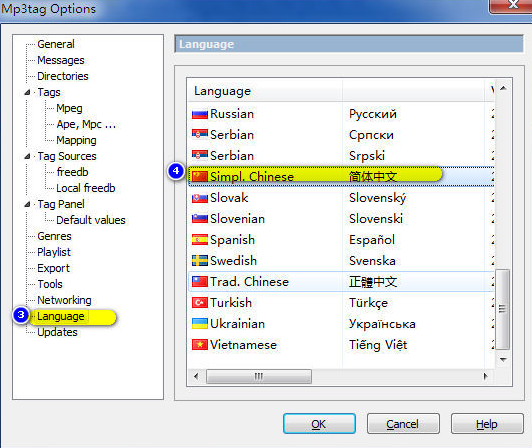
Task: Select the 'Русский' native name cell
Action: pos(373,114)
